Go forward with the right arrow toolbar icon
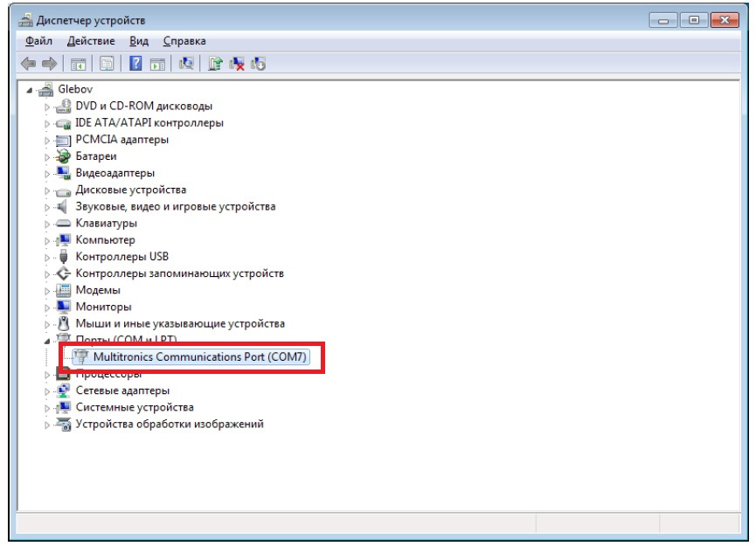The image size is (756, 546). (50, 64)
